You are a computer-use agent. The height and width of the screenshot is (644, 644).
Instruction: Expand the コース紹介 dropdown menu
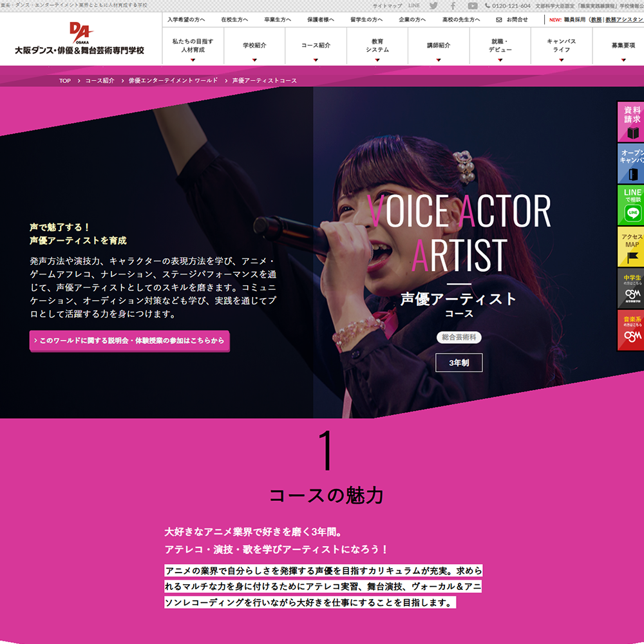[x=316, y=46]
